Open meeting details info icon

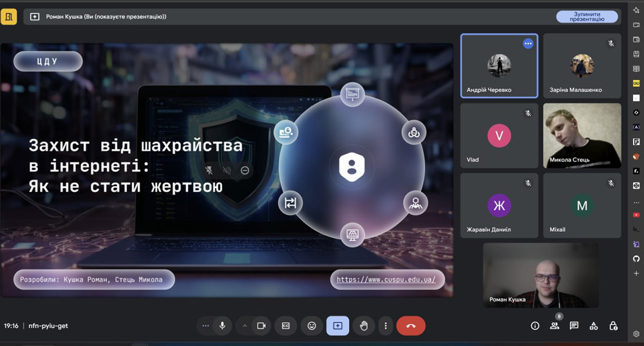[535, 326]
